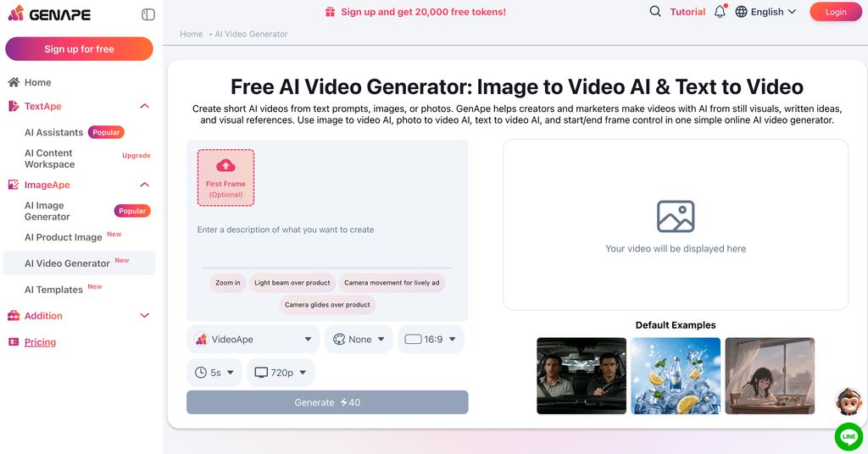This screenshot has height=454, width=868.
Task: Click the Addition toolbox icon
Action: 14,316
